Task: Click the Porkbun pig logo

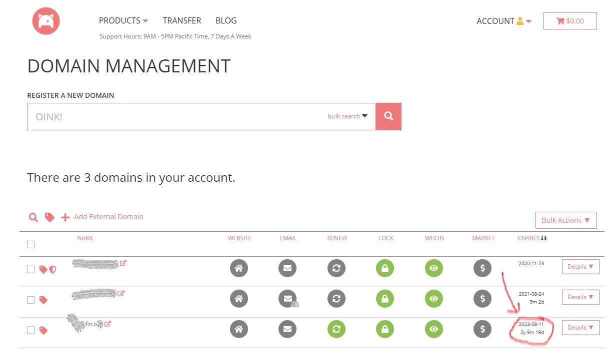Action: click(46, 21)
